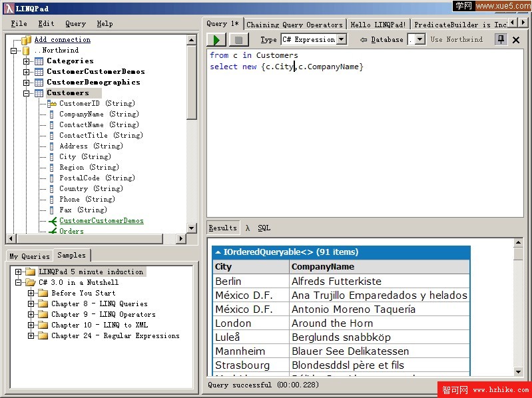
Task: Click the Chapter 24 - Regular Expressions folder icon
Action: (43, 335)
